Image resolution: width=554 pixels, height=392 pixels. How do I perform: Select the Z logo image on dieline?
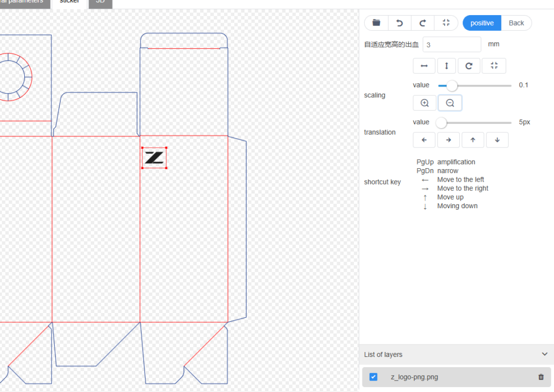(154, 158)
